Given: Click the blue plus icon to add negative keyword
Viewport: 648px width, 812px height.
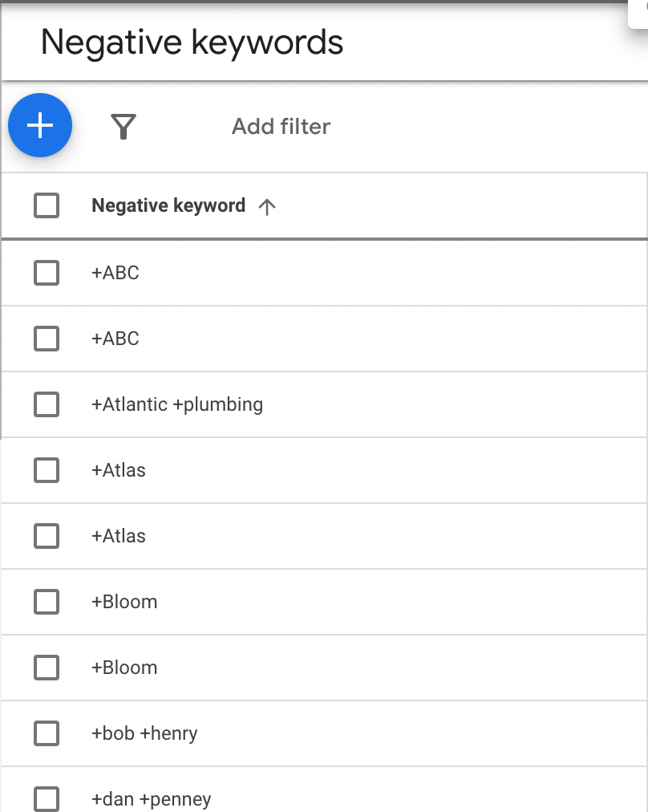Looking at the screenshot, I should [39, 125].
